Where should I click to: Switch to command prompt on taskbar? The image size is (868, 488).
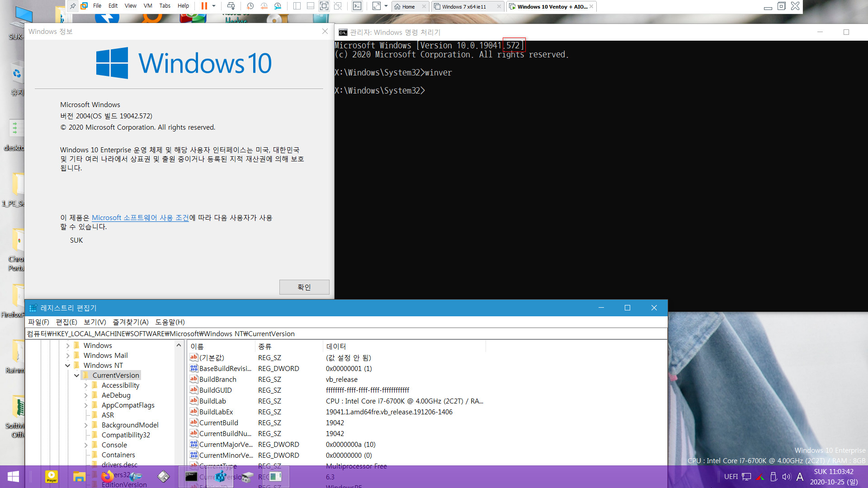(192, 477)
